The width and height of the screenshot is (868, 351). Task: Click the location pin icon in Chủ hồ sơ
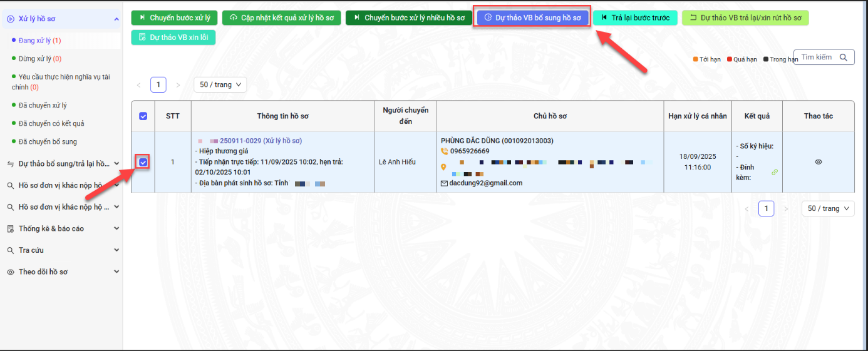[444, 167]
